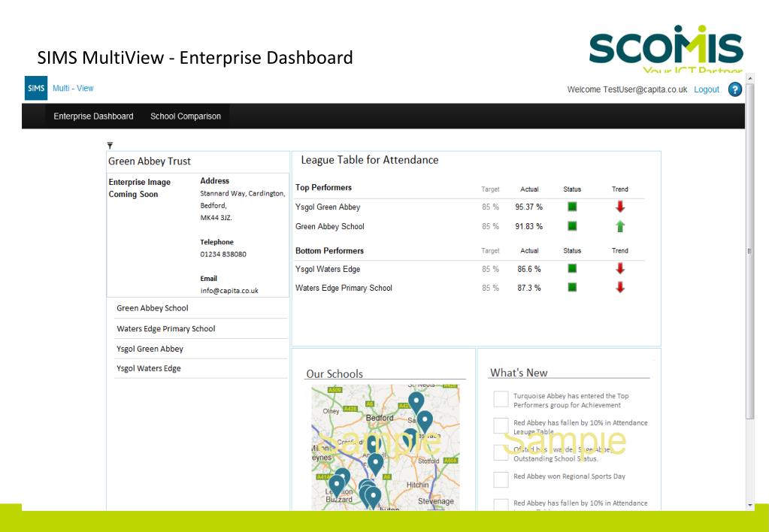The height and width of the screenshot is (532, 769).
Task: Click the 91.83 % actual value
Action: pos(528,226)
